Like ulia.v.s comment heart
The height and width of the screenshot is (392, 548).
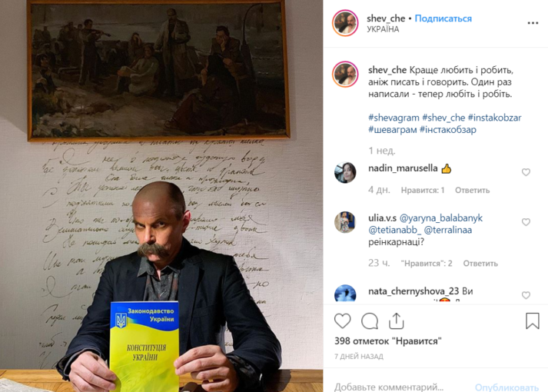click(526, 222)
